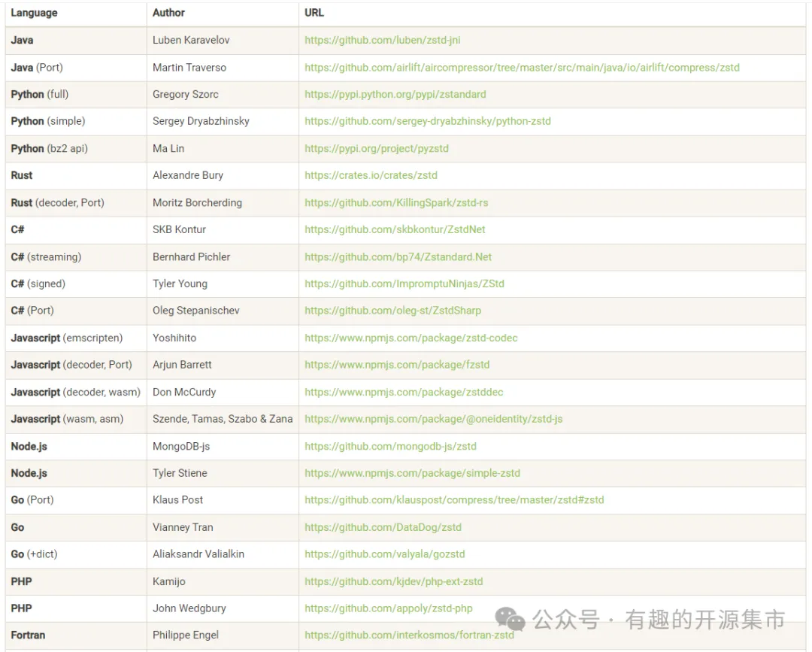
Task: Select the author cell Aliaksandr Valialkin
Action: pos(223,554)
